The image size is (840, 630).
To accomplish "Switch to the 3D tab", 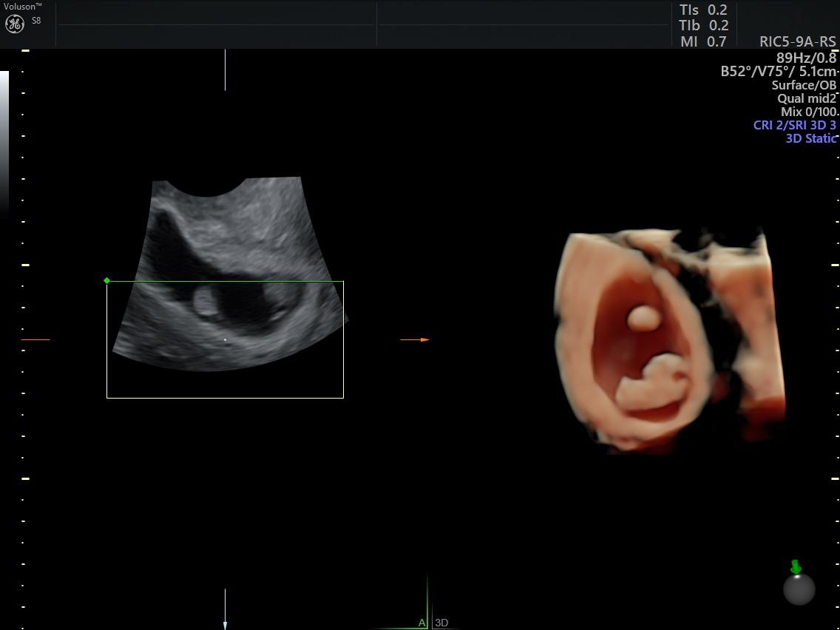I will pyautogui.click(x=441, y=623).
